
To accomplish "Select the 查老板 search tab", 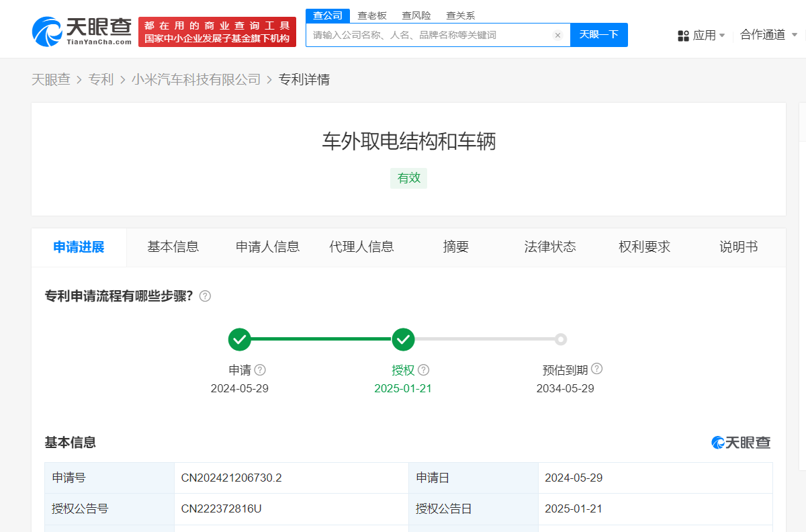I will pos(371,15).
